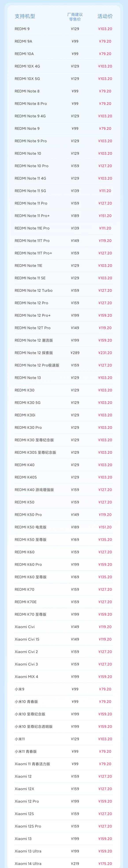This screenshot has height=868, width=128.
Task: Select the REDMI Note 8 Pro model
Action: tap(31, 104)
